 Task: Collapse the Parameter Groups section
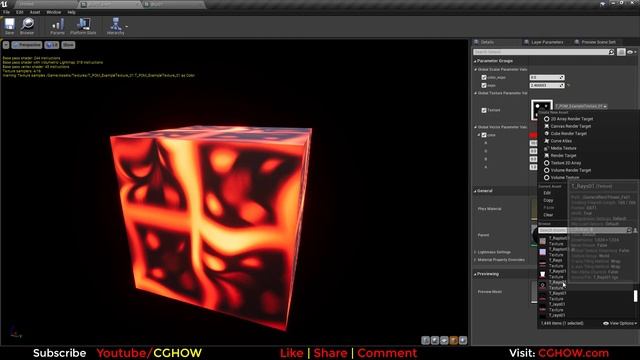475,61
